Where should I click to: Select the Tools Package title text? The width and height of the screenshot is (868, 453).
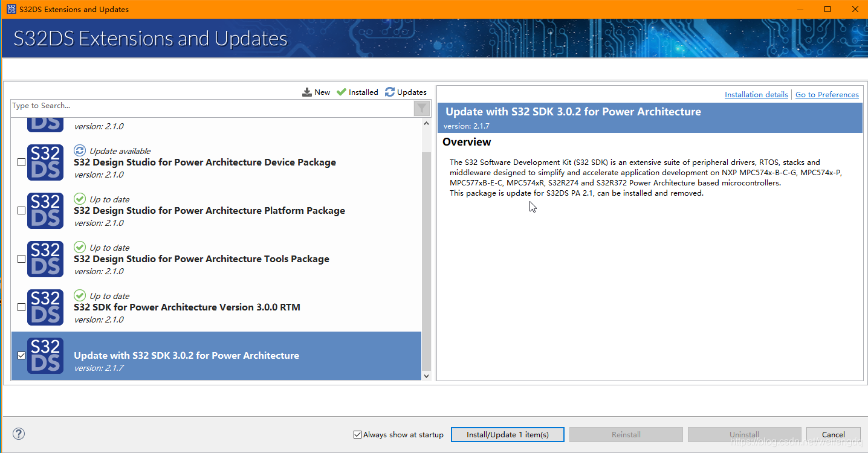pyautogui.click(x=201, y=259)
